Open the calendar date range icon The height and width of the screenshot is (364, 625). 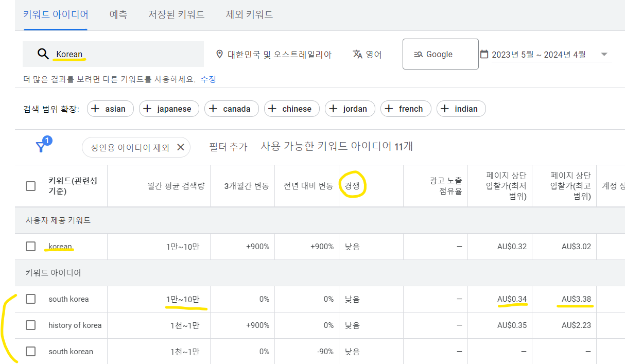pyautogui.click(x=484, y=54)
